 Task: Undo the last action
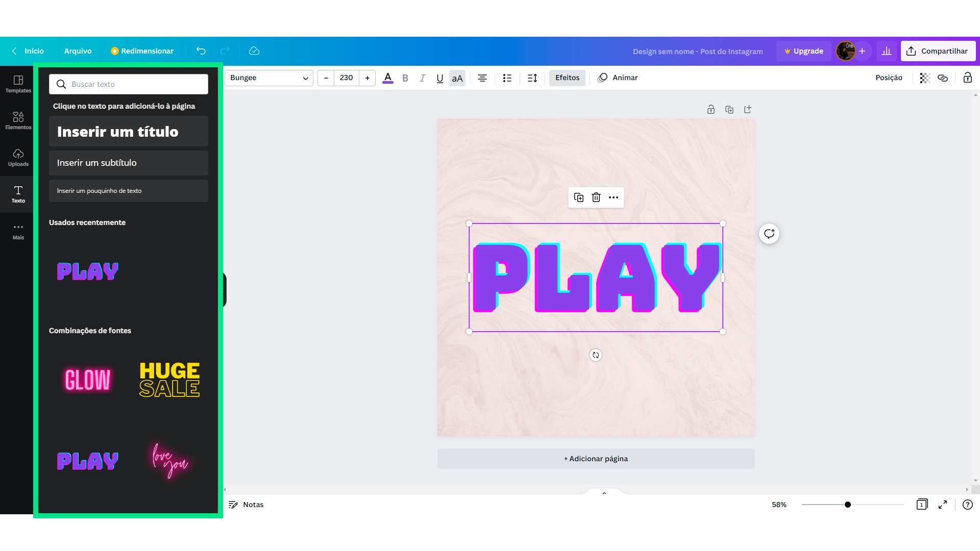(201, 51)
